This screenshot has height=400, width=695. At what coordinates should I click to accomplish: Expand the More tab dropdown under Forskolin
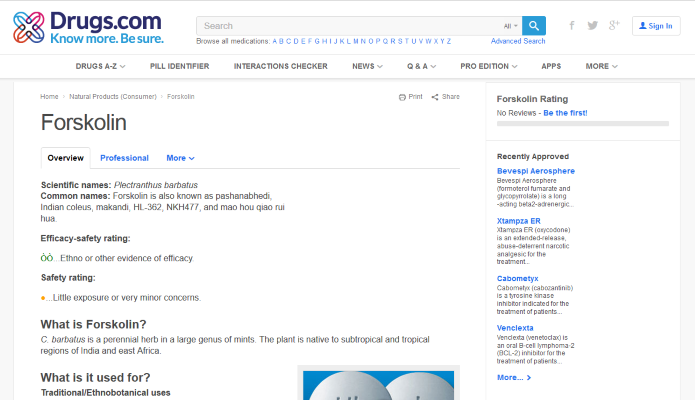180,158
